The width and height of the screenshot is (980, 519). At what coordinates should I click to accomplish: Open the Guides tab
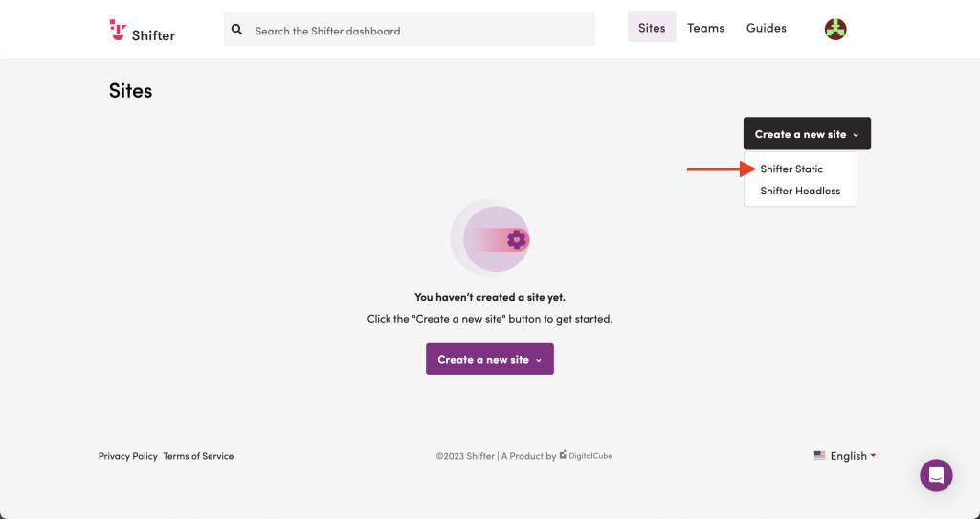click(x=767, y=28)
